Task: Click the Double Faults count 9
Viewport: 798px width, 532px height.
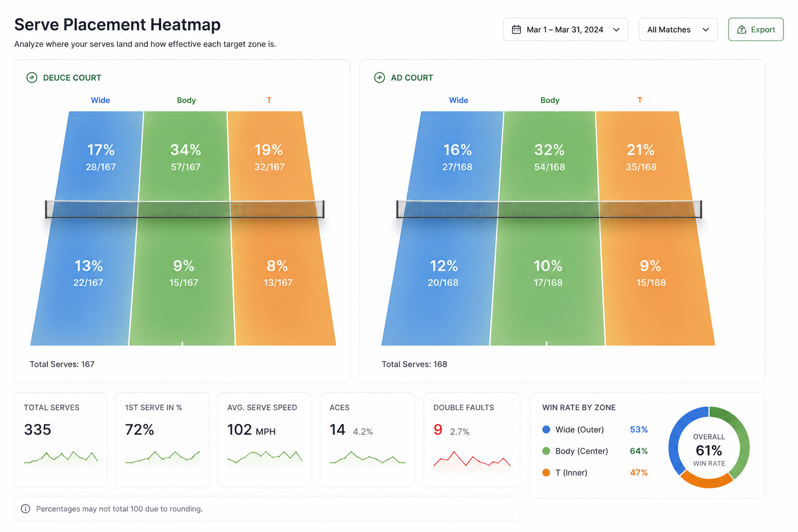Action: click(x=438, y=430)
